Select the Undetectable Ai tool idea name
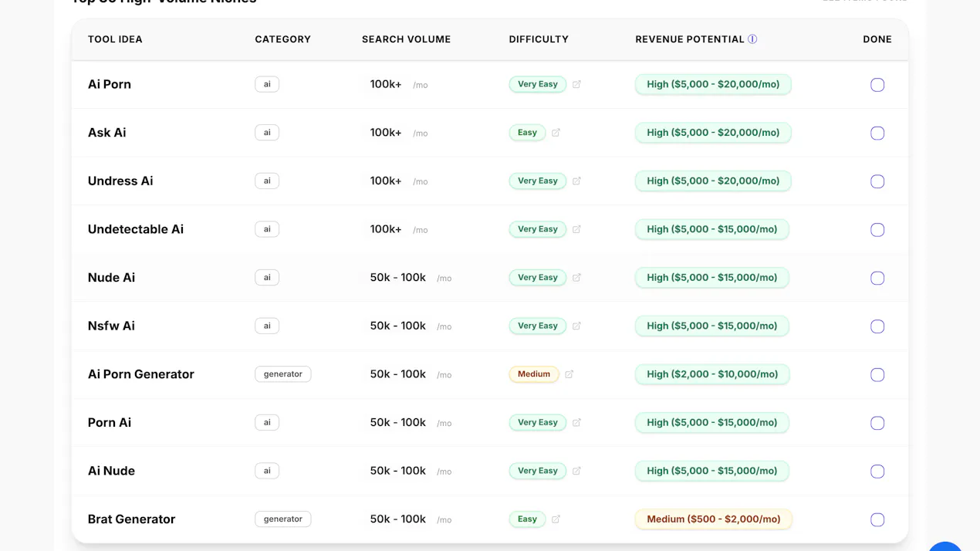The image size is (980, 551). tap(136, 229)
